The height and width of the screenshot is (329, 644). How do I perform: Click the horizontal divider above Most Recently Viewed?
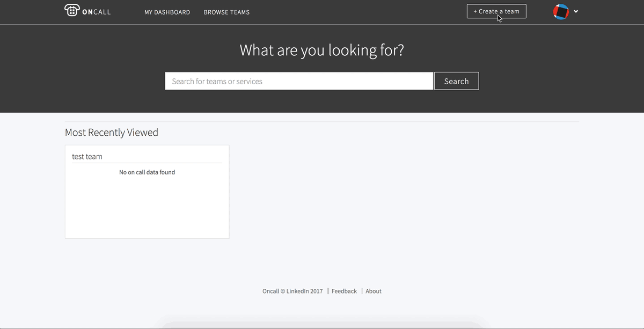click(322, 122)
